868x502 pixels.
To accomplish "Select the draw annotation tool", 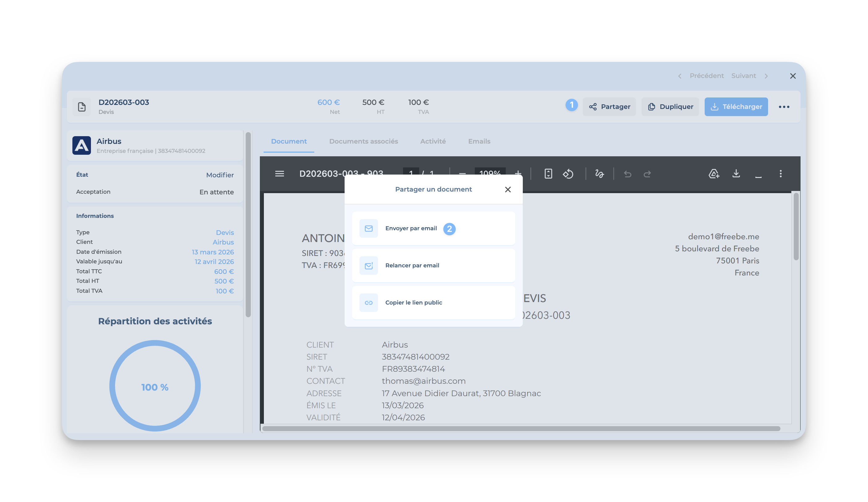I will [x=599, y=174].
